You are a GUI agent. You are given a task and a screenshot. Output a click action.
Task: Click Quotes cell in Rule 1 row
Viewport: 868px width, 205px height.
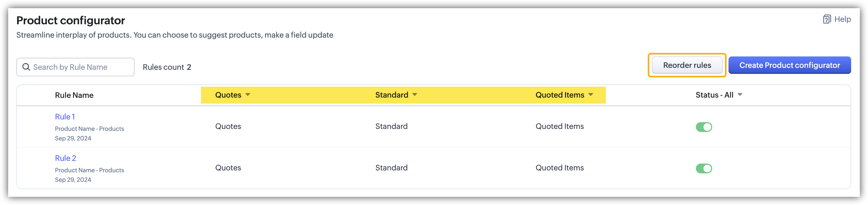(228, 126)
